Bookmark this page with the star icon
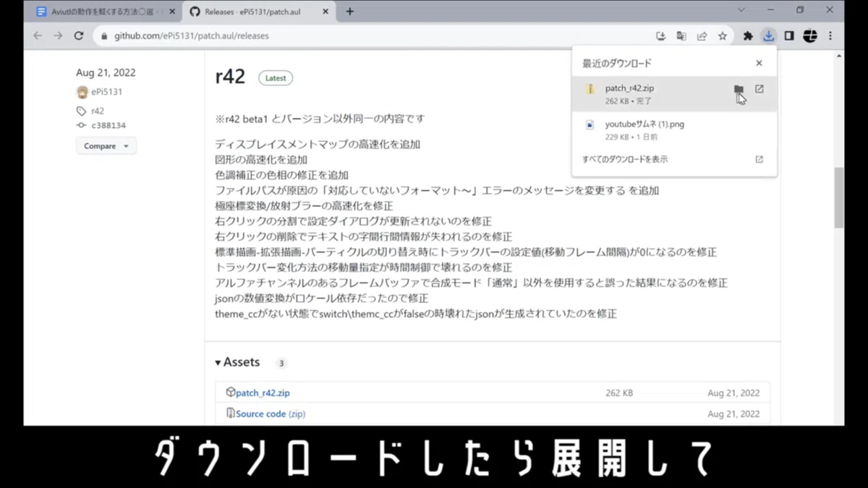The height and width of the screenshot is (488, 868). (722, 35)
